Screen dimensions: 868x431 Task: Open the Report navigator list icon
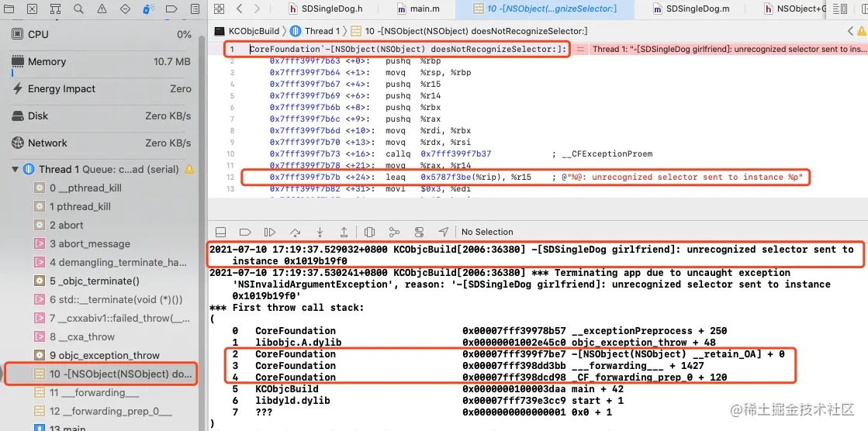click(x=194, y=9)
